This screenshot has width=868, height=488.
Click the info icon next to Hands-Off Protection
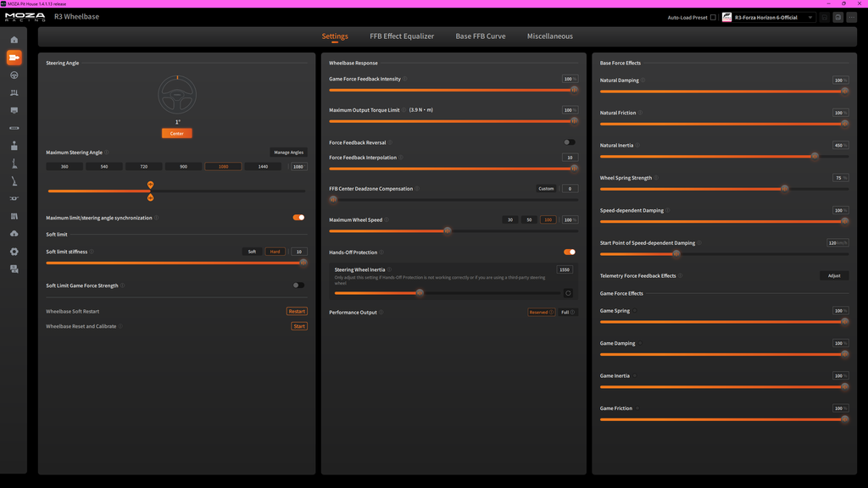[x=381, y=252]
